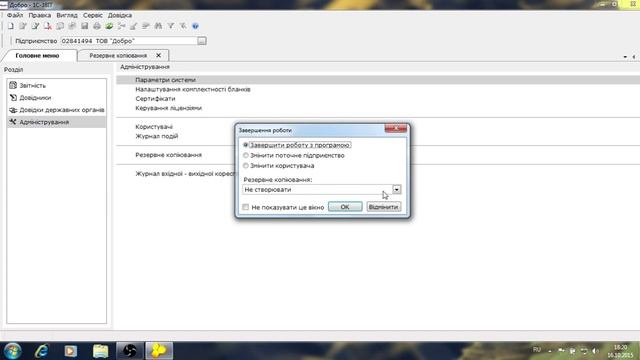Click the right tab scroll arrow

[x=634, y=57]
